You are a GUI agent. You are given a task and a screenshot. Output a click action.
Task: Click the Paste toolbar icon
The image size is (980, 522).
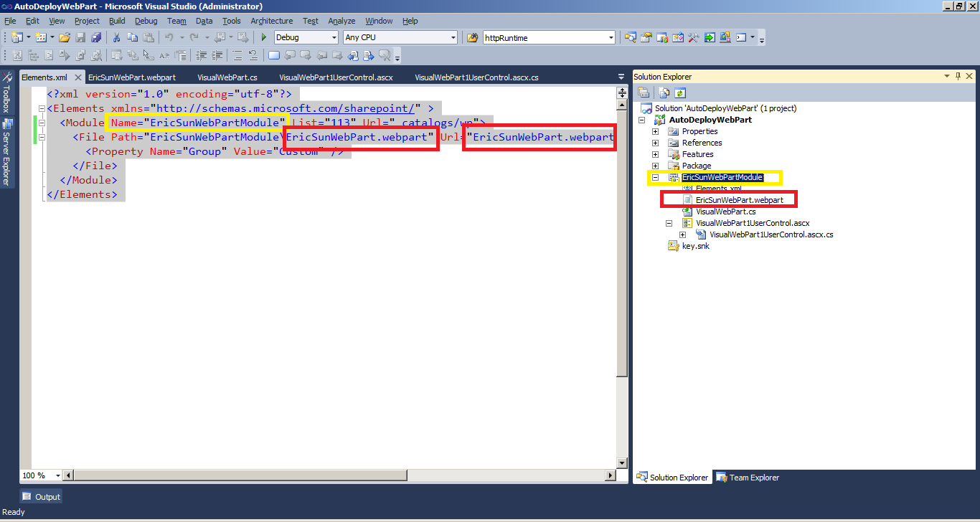148,37
